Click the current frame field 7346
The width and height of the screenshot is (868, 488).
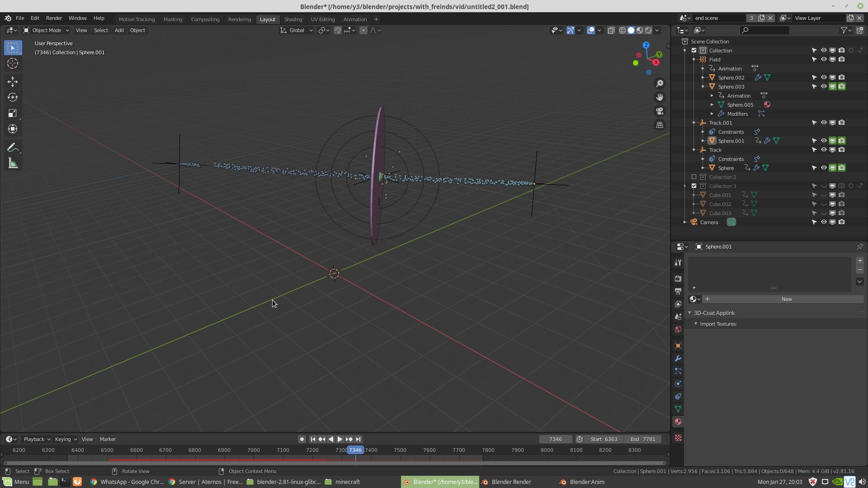pyautogui.click(x=555, y=439)
